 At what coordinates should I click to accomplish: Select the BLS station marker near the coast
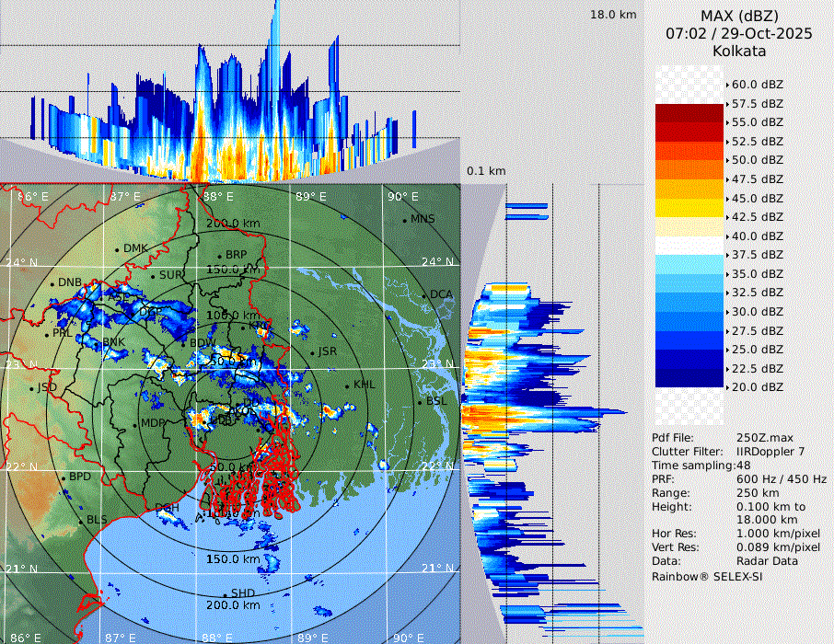tap(81, 521)
